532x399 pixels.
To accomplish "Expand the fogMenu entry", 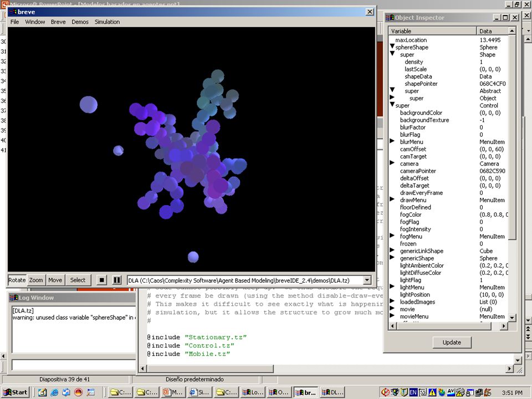I will coord(392,236).
